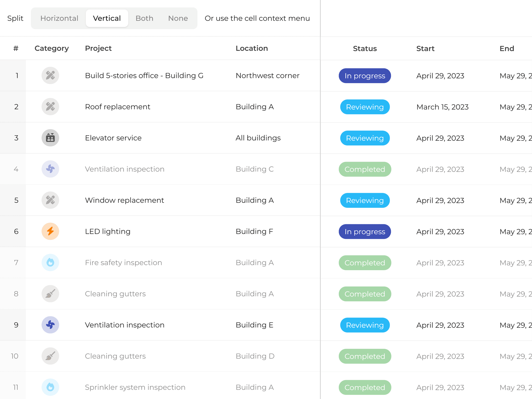Click the Status column header
Image resolution: width=532 pixels, height=399 pixels.
coord(365,49)
